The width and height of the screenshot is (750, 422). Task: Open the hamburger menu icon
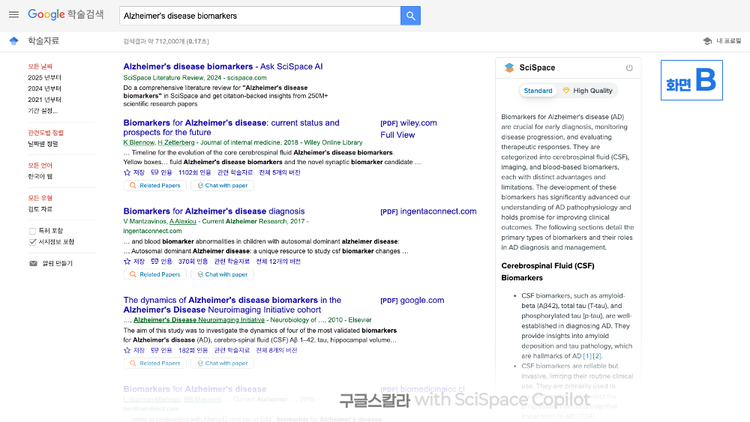(14, 14)
